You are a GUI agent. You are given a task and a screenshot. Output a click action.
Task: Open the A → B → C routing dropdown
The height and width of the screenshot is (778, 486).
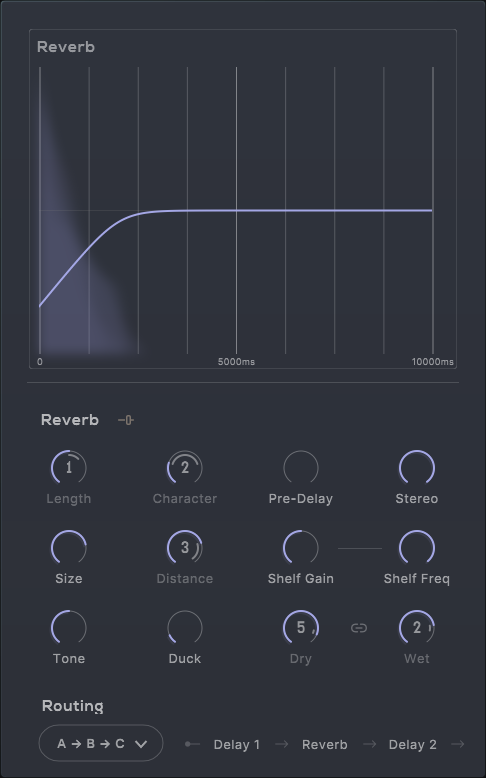[101, 743]
